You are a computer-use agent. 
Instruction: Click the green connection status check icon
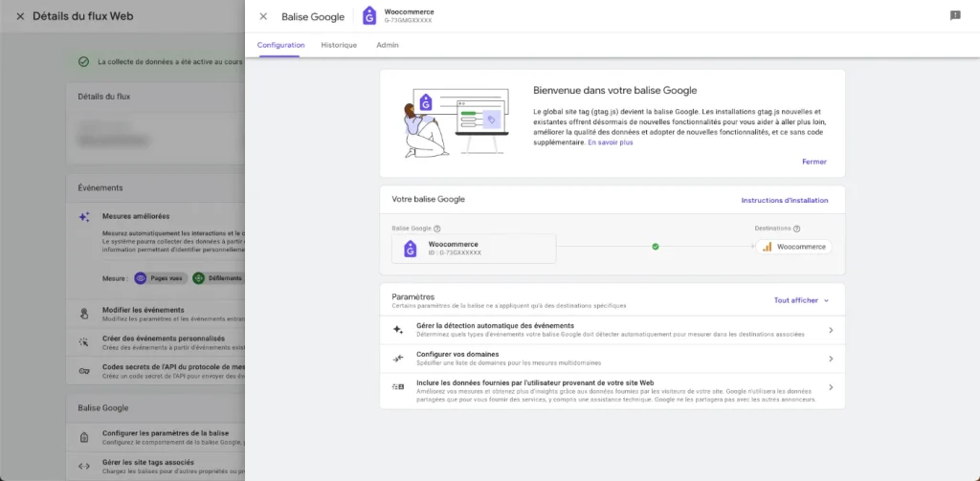(655, 247)
